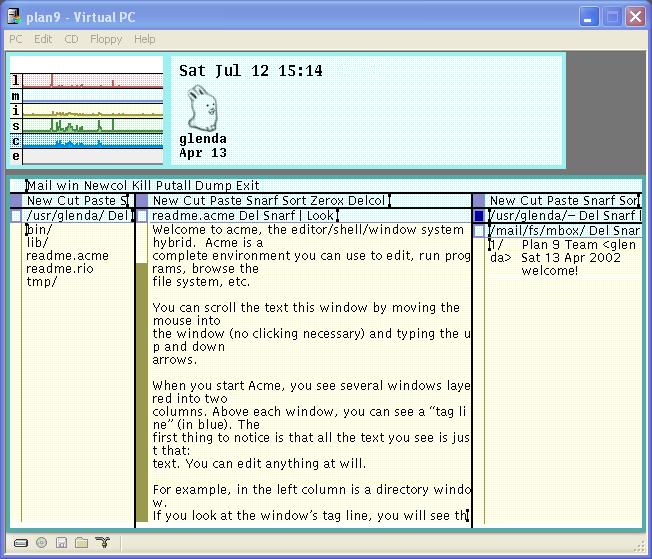652x559 pixels.
Task: Minimize the Virtual PC window
Action: click(589, 17)
